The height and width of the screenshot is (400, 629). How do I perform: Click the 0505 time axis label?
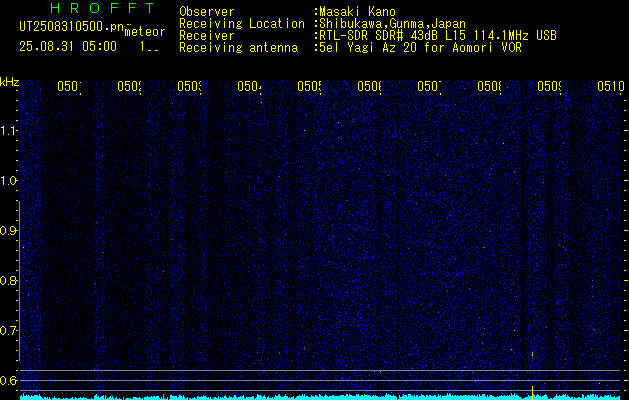[309, 86]
